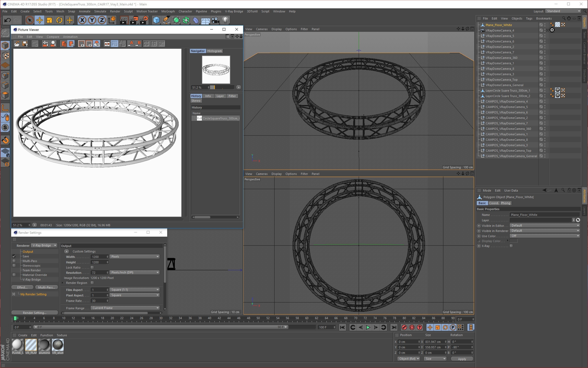588x368 pixels.
Task: Toggle Visible in Editor radio circle
Action: (x=479, y=226)
